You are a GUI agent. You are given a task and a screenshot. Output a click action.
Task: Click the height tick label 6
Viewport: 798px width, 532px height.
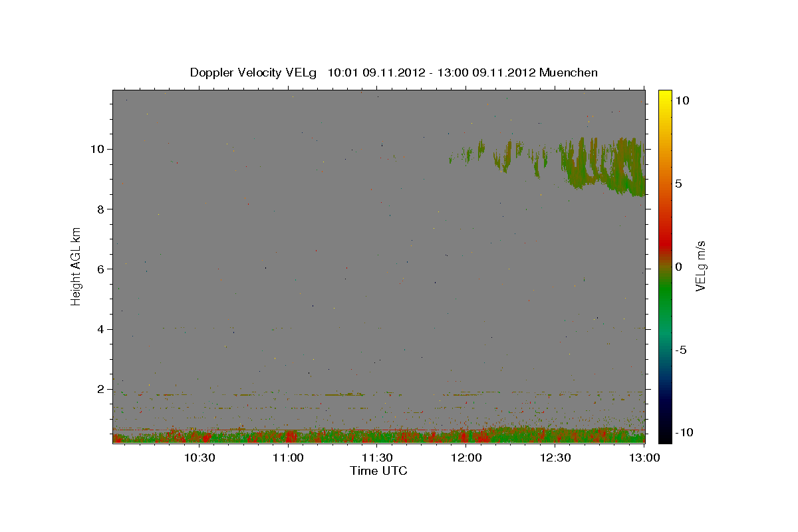pos(102,269)
